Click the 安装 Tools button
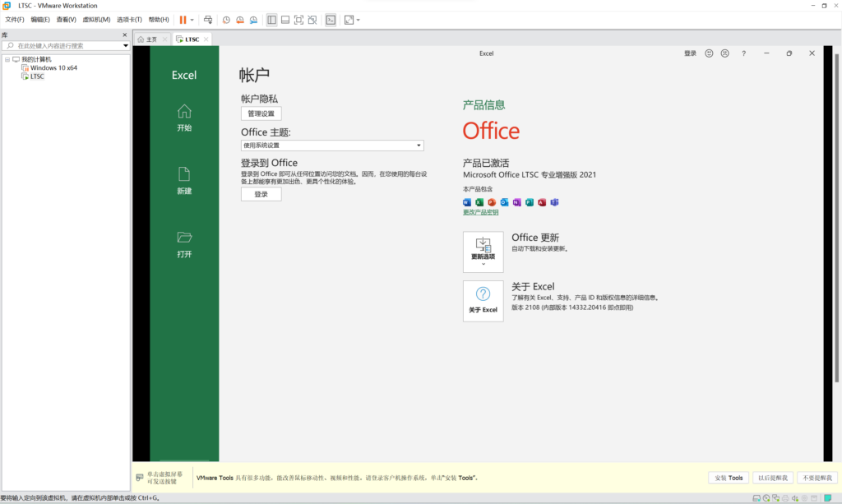Image resolution: width=842 pixels, height=504 pixels. coord(729,478)
